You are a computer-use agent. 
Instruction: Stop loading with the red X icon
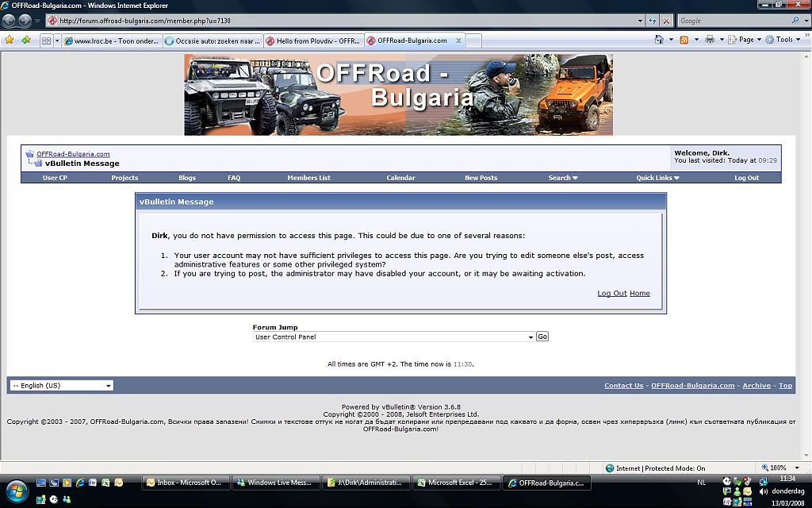pyautogui.click(x=666, y=21)
